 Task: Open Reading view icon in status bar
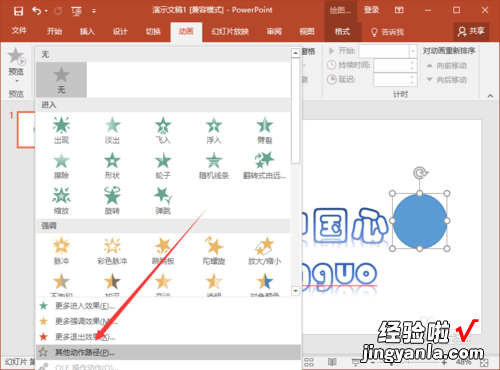[332, 362]
